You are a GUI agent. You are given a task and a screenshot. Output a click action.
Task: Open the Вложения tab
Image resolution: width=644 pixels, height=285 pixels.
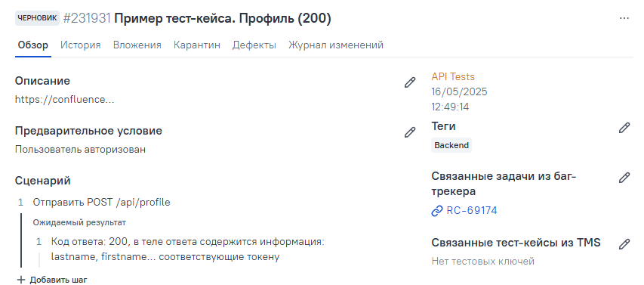pos(137,45)
